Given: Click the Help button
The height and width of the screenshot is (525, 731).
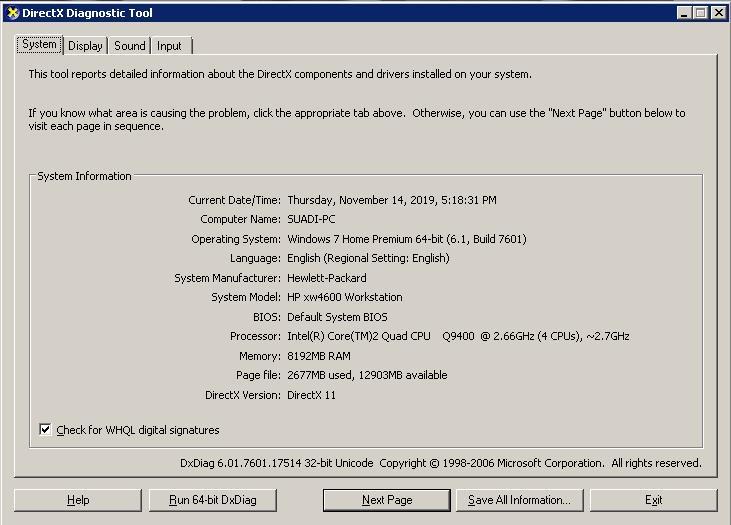Looking at the screenshot, I should coord(78,500).
